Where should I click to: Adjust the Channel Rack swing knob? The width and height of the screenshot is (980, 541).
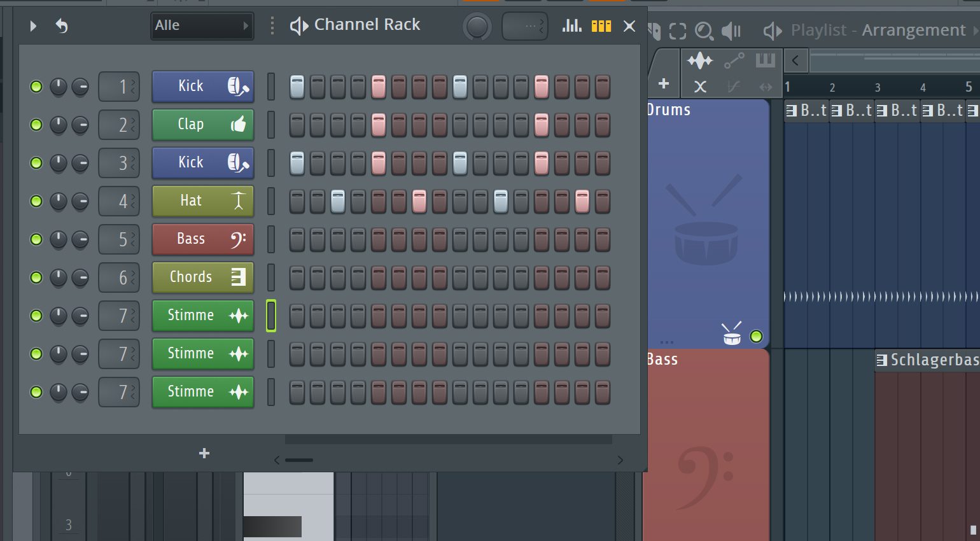pyautogui.click(x=477, y=27)
